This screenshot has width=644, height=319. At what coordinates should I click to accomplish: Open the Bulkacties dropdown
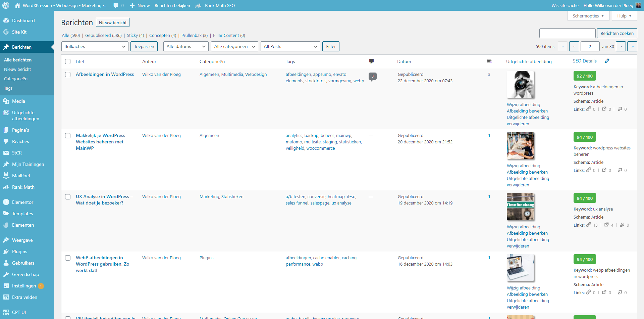coord(95,46)
